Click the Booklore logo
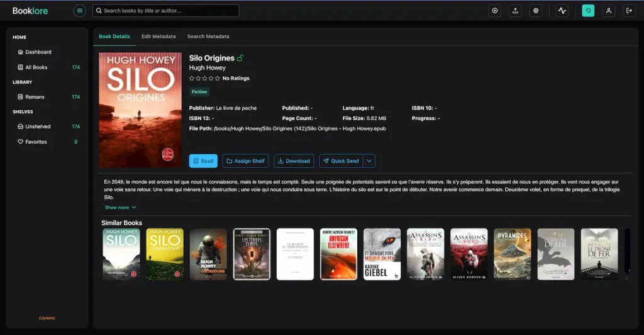The height and width of the screenshot is (335, 644). point(30,11)
